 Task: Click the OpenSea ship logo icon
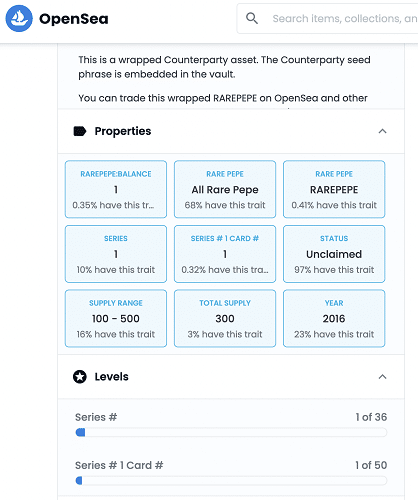pyautogui.click(x=19, y=18)
